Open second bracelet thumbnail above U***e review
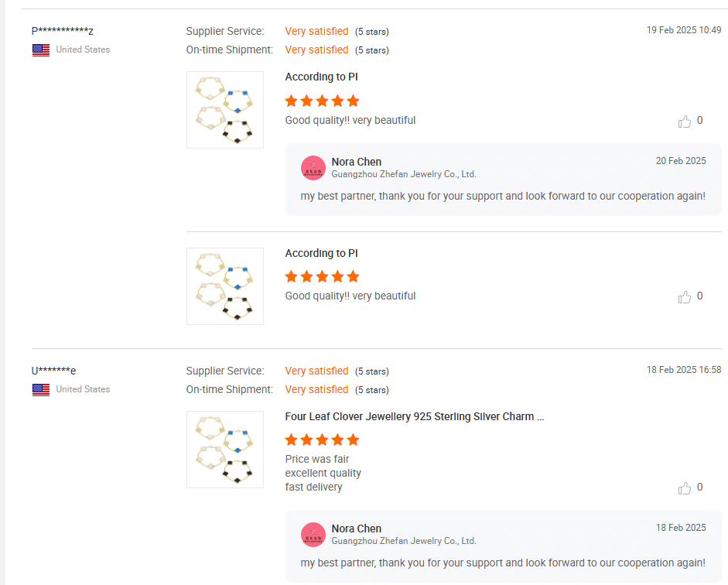 [x=225, y=286]
